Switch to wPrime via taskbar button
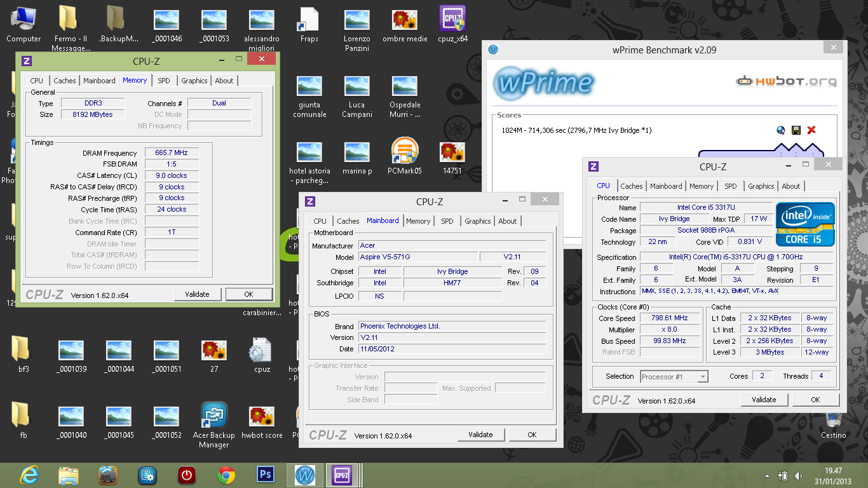 tap(305, 475)
